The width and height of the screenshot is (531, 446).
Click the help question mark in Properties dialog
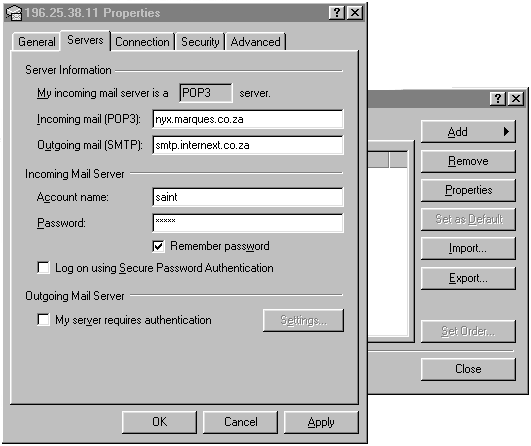click(x=337, y=13)
